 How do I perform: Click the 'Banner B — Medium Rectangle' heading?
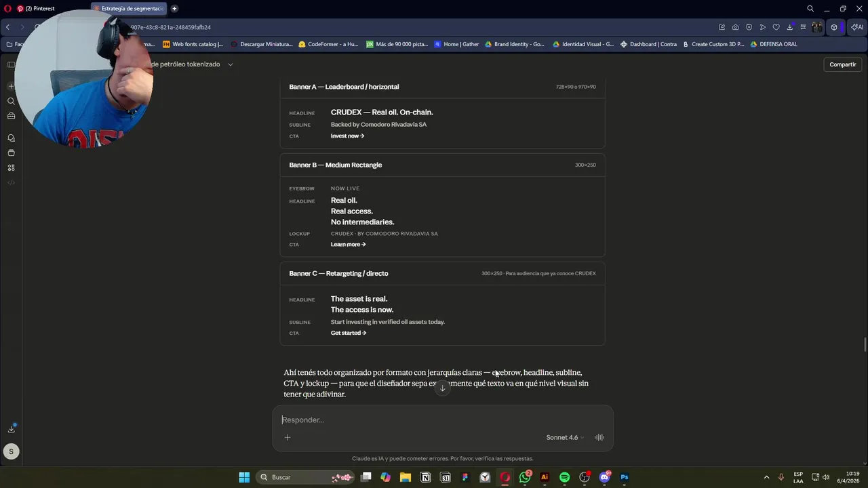pos(336,165)
